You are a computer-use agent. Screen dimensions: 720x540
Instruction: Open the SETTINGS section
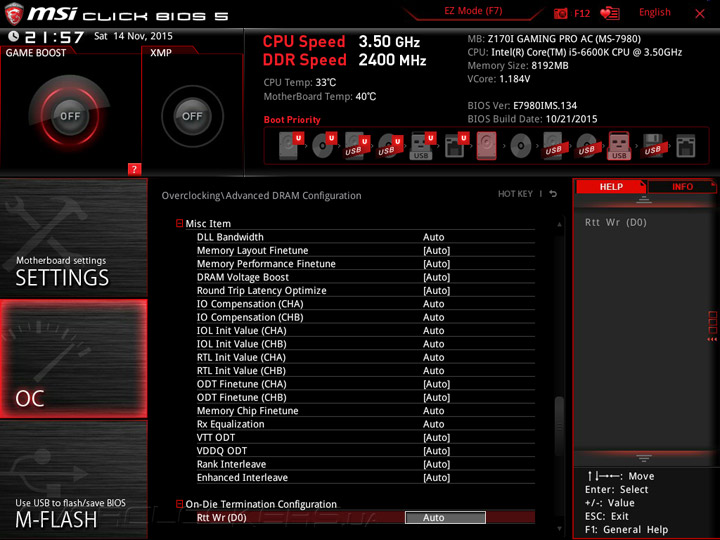(73, 238)
